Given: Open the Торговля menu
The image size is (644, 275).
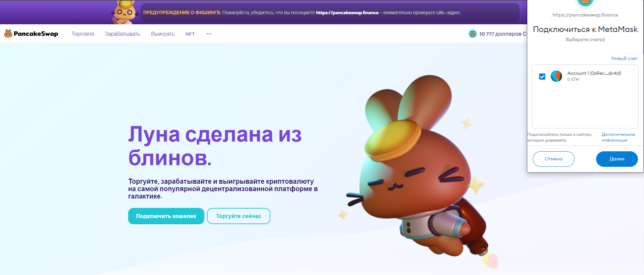Looking at the screenshot, I should (83, 34).
